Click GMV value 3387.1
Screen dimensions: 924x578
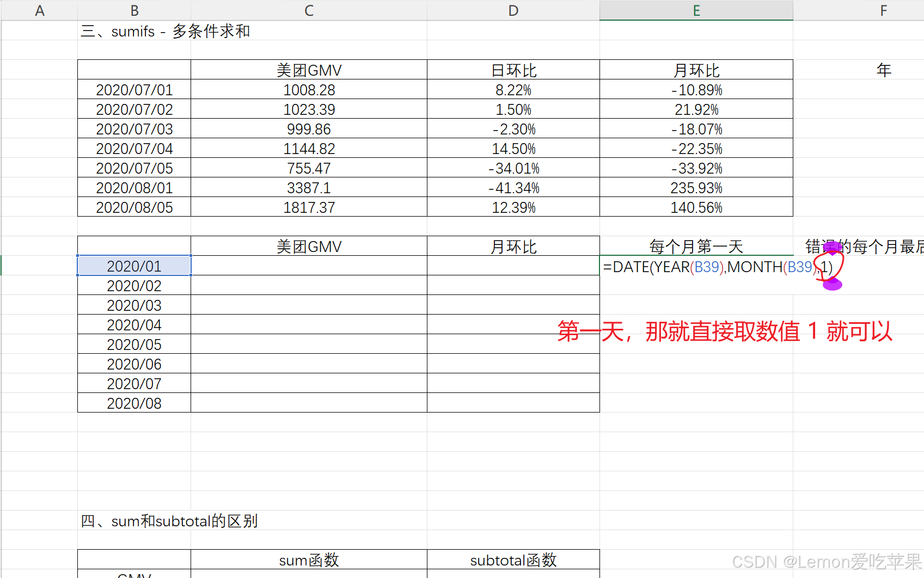(309, 187)
